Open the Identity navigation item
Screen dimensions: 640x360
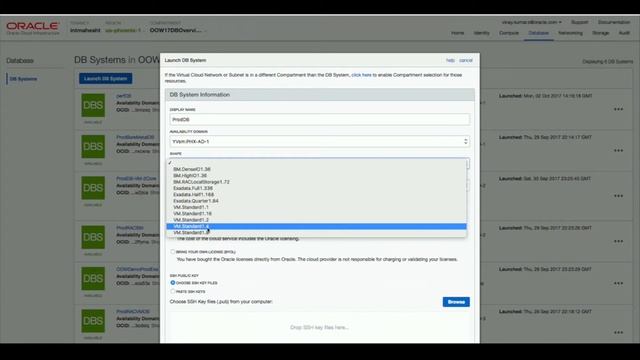click(482, 33)
